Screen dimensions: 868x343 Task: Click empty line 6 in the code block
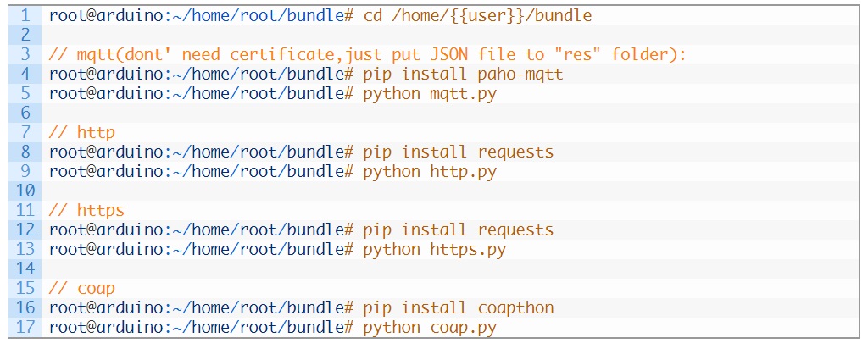pyautogui.click(x=434, y=113)
